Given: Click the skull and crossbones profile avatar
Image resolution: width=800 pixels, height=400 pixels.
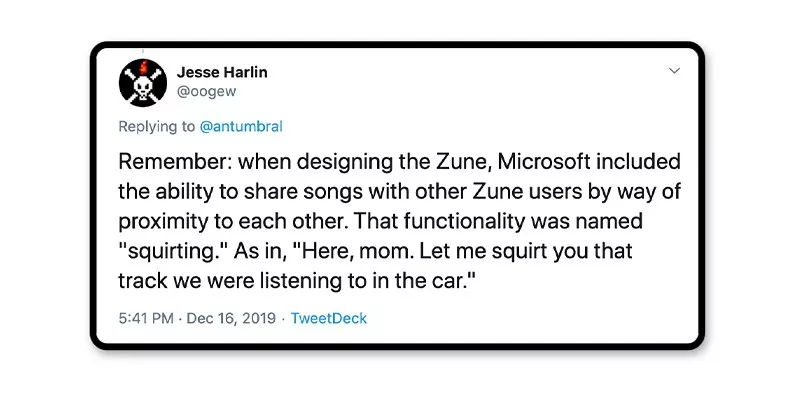Looking at the screenshot, I should (143, 84).
